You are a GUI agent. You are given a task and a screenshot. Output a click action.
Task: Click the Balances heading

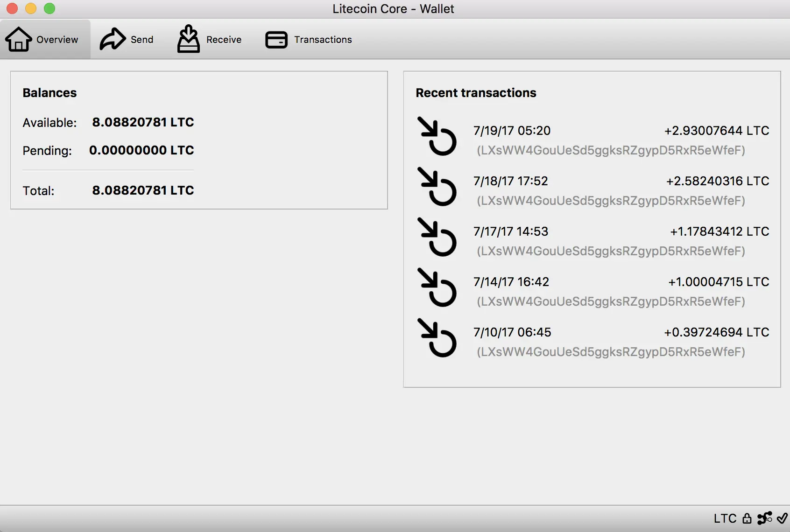[49, 93]
